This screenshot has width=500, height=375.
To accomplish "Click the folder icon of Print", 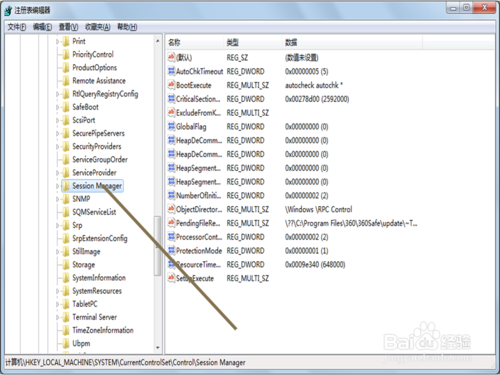I will tap(66, 41).
